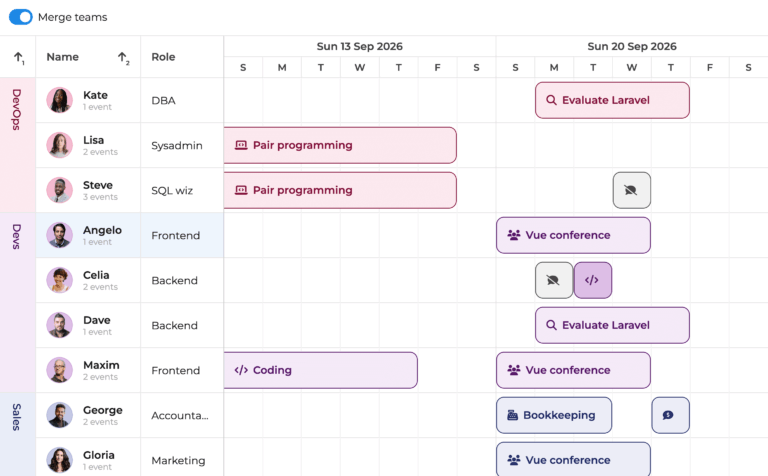768x476 pixels.
Task: Click the magnifier icon on Kate's Evaluate Laravel event
Action: point(549,100)
